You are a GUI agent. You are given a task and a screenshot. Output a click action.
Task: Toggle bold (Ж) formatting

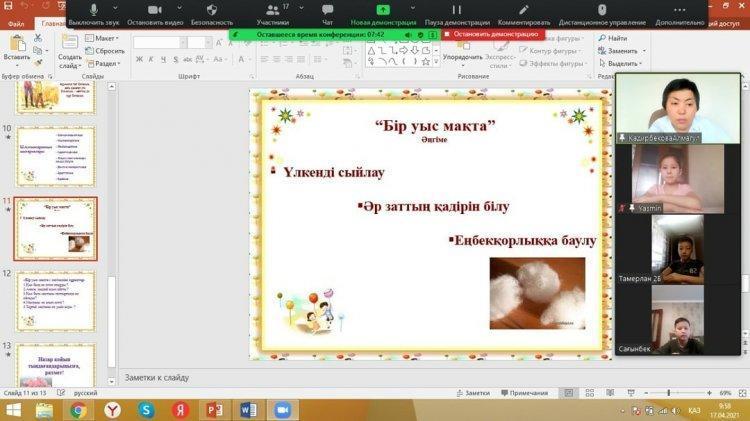(139, 59)
